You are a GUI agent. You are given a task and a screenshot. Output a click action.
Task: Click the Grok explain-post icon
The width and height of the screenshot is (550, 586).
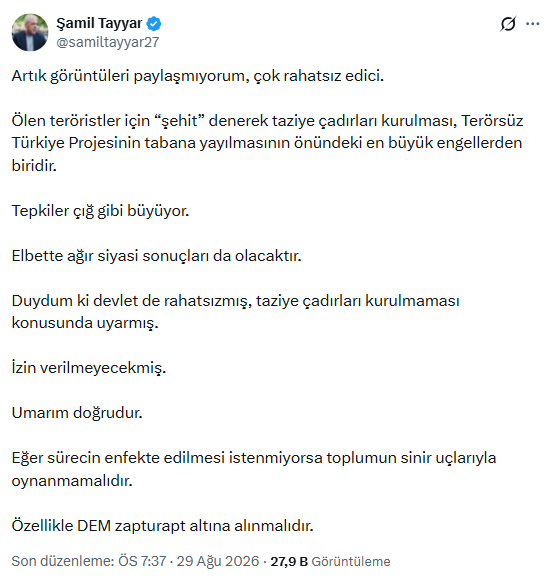coord(508,24)
